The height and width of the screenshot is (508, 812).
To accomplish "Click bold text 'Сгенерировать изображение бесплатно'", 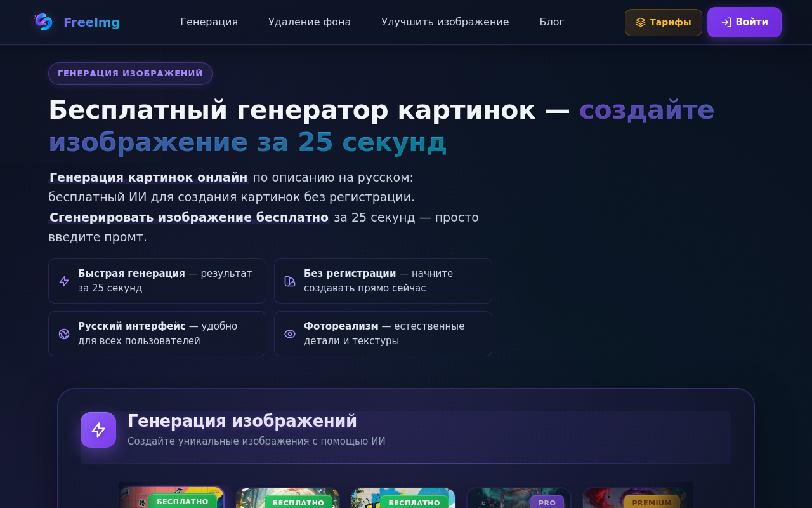I will point(189,217).
